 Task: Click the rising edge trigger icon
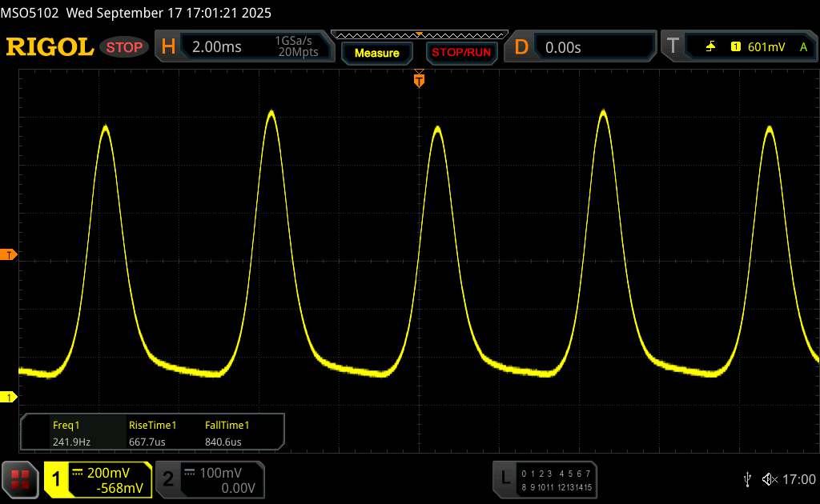pyautogui.click(x=710, y=47)
